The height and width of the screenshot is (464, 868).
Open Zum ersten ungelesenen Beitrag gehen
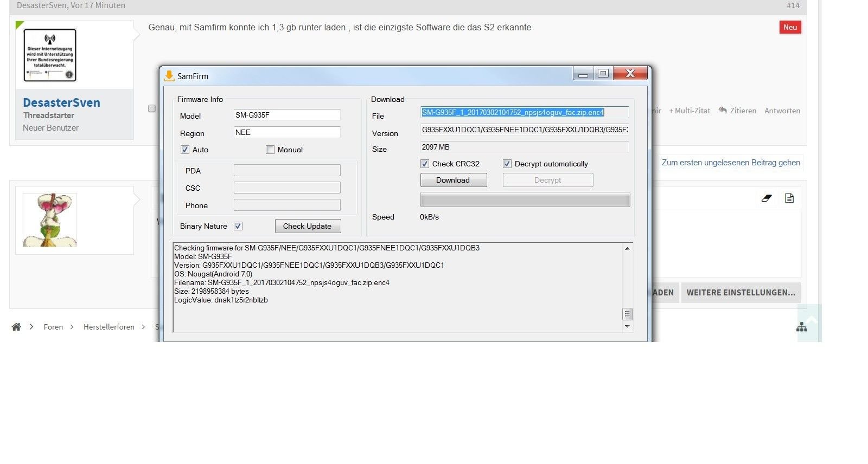(x=731, y=163)
